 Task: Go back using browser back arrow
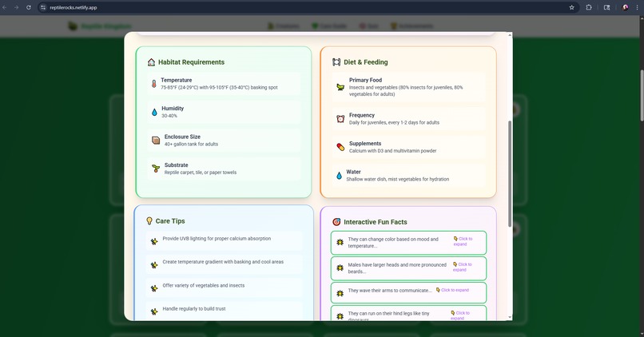pyautogui.click(x=5, y=7)
